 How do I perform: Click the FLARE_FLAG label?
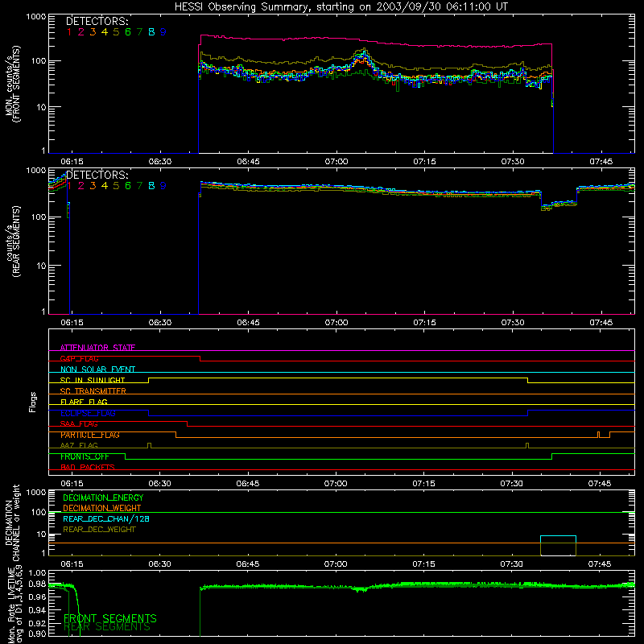tap(84, 402)
